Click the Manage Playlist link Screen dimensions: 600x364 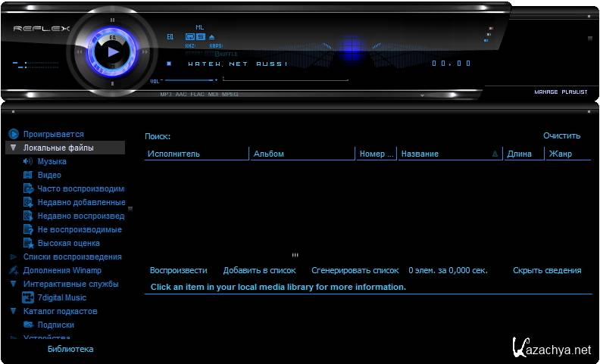click(560, 92)
